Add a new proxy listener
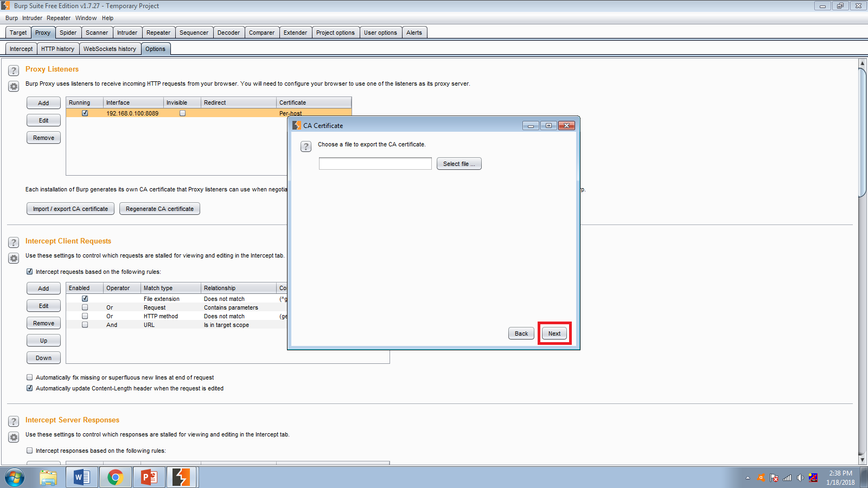 43,103
